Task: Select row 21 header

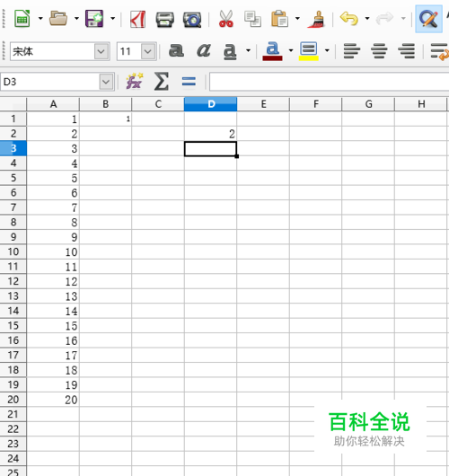Action: pyautogui.click(x=13, y=414)
